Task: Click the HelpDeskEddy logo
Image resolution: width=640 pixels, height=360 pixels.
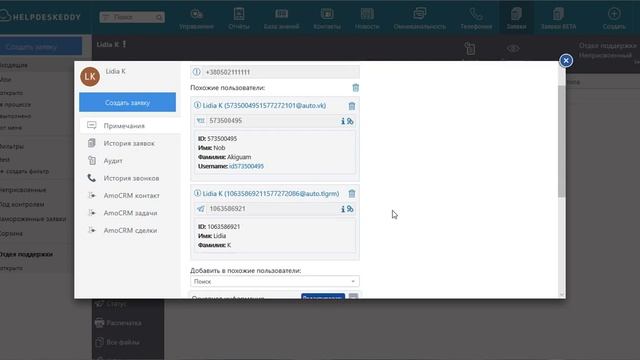Action: pos(41,17)
